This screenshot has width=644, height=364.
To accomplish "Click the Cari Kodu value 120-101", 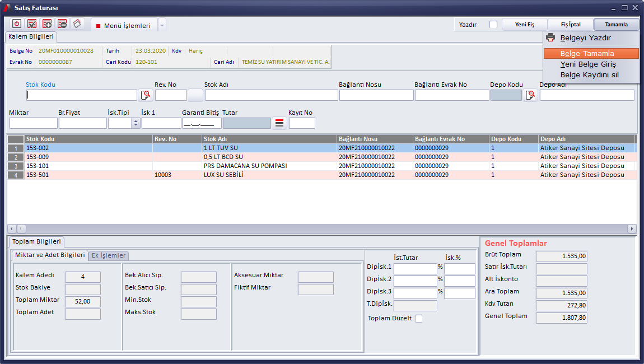I will (x=146, y=62).
